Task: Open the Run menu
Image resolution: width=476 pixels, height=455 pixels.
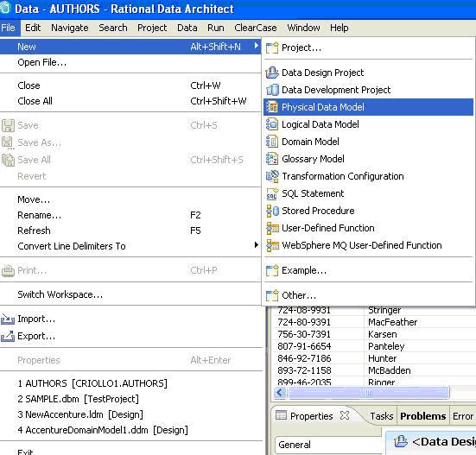Action: point(216,28)
